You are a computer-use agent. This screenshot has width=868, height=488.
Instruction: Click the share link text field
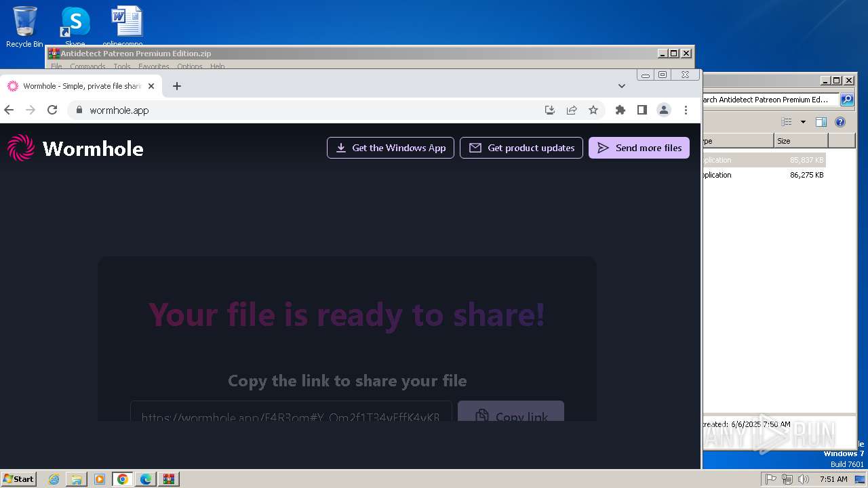(291, 411)
